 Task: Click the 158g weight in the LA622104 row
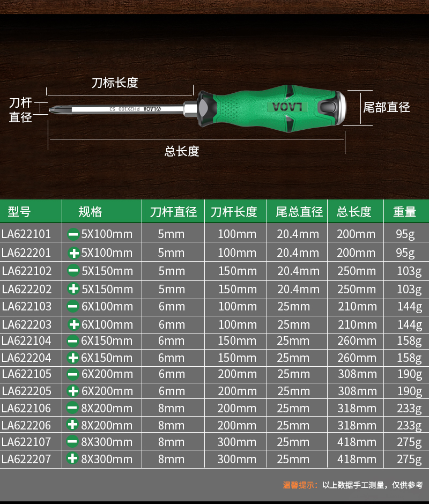[x=409, y=342]
